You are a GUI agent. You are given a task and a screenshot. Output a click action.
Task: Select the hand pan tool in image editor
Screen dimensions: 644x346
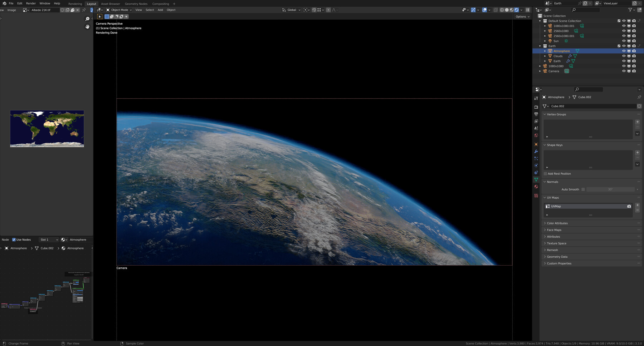click(x=87, y=27)
